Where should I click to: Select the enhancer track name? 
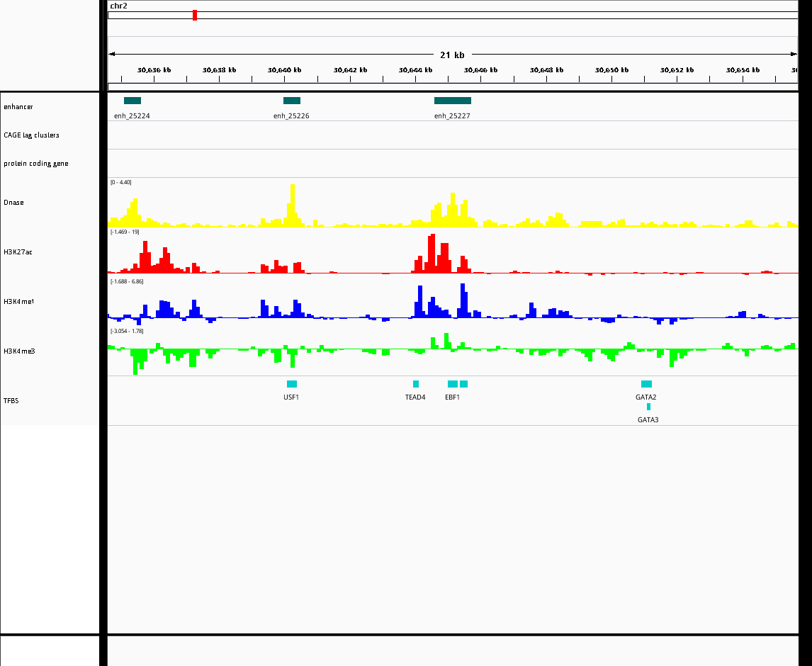[x=18, y=107]
